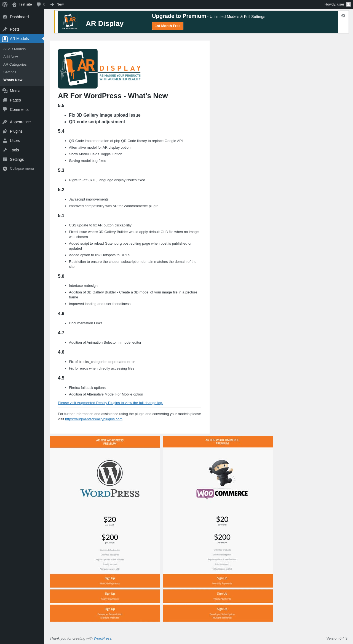353x644 pixels.
Task: Click the Appearance paintbrush icon
Action: click(x=5, y=122)
